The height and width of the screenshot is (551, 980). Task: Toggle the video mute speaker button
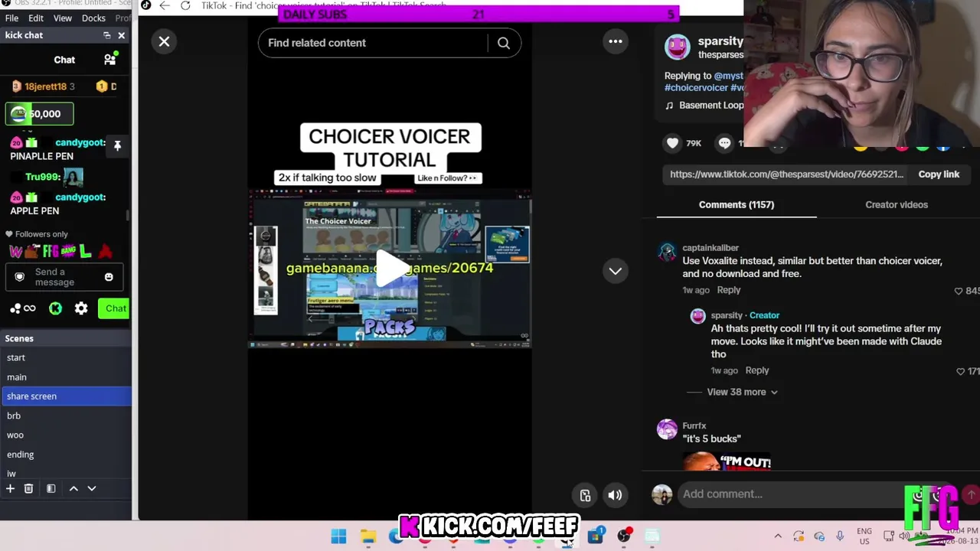pos(615,495)
